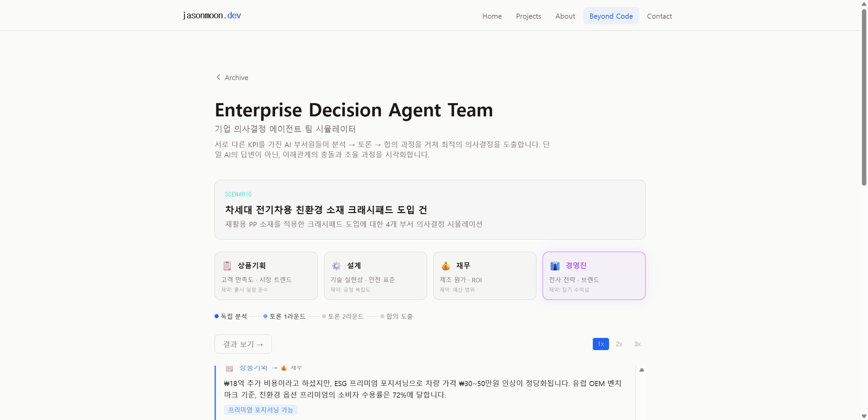
Task: Click the collapse arrow on the message feed
Action: coord(642,370)
